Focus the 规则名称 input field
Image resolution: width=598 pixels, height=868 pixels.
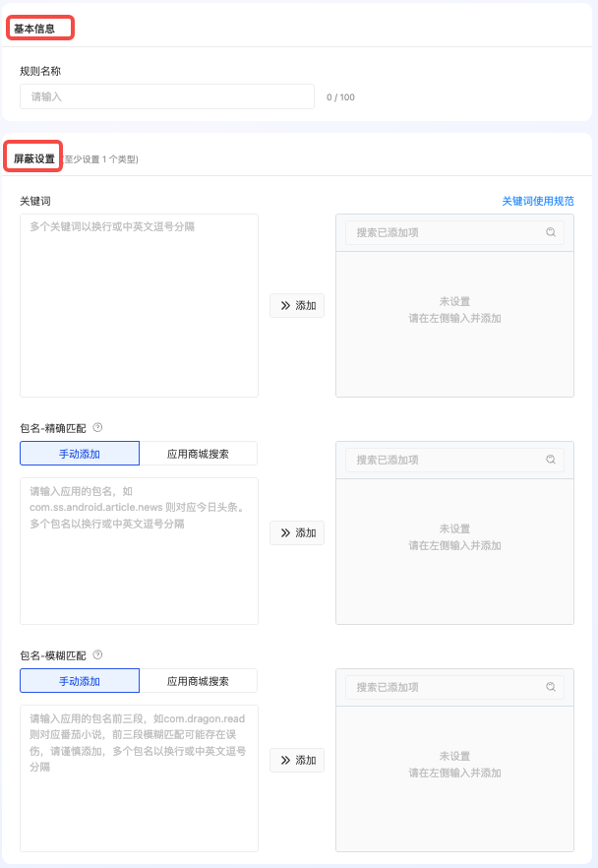pos(167,97)
